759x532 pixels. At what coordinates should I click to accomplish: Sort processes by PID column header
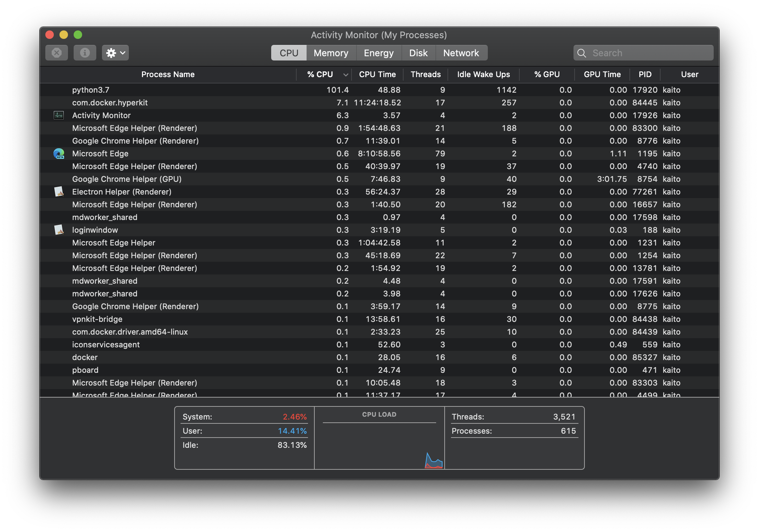click(x=645, y=75)
